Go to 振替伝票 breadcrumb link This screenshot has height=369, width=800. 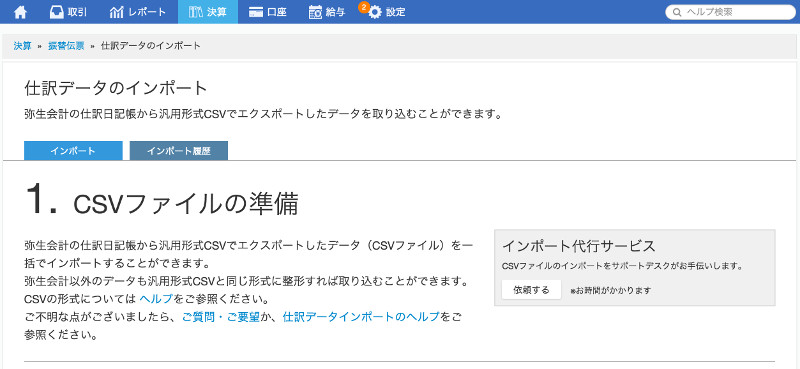click(x=66, y=46)
